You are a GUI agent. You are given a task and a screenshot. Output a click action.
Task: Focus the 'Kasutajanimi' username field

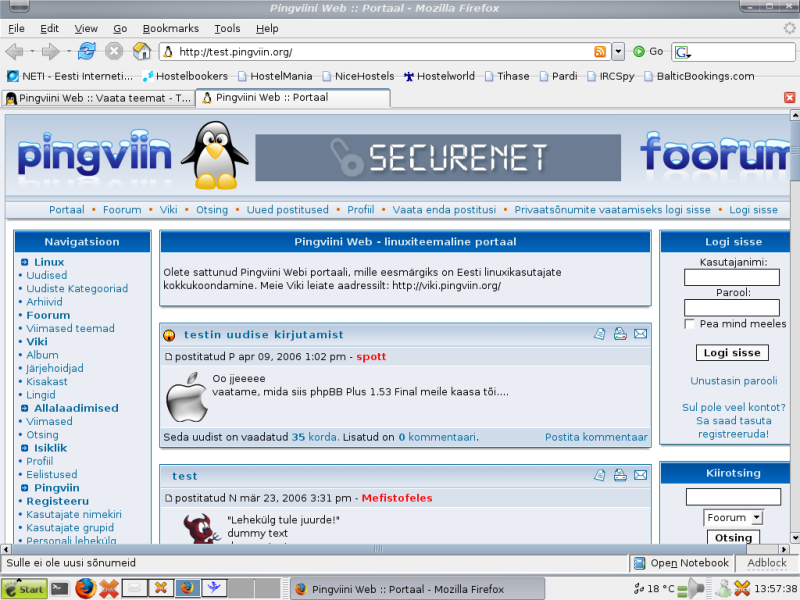[732, 278]
